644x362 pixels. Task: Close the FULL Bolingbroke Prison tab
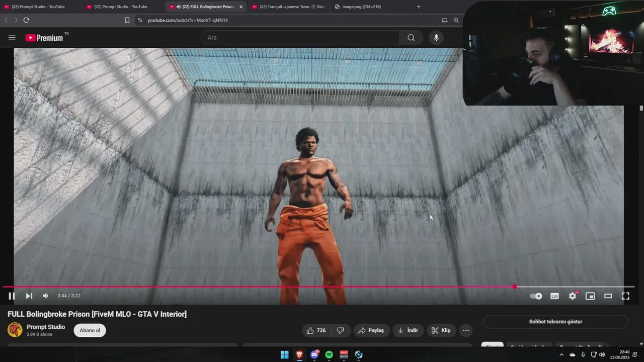pos(241,7)
